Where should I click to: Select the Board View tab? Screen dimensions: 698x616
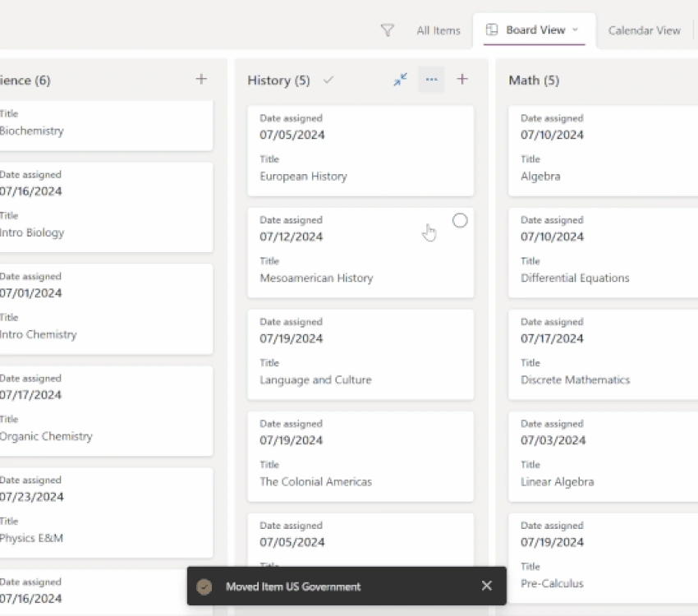point(535,30)
